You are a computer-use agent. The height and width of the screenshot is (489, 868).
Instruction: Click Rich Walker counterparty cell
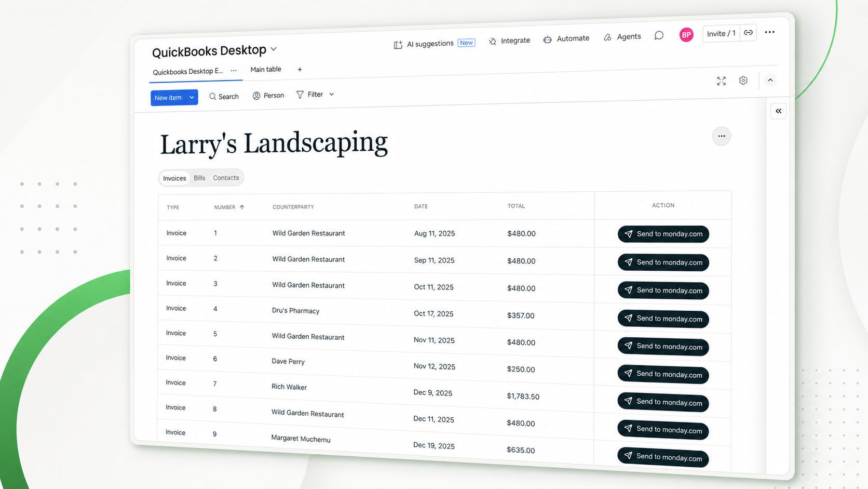(x=289, y=387)
